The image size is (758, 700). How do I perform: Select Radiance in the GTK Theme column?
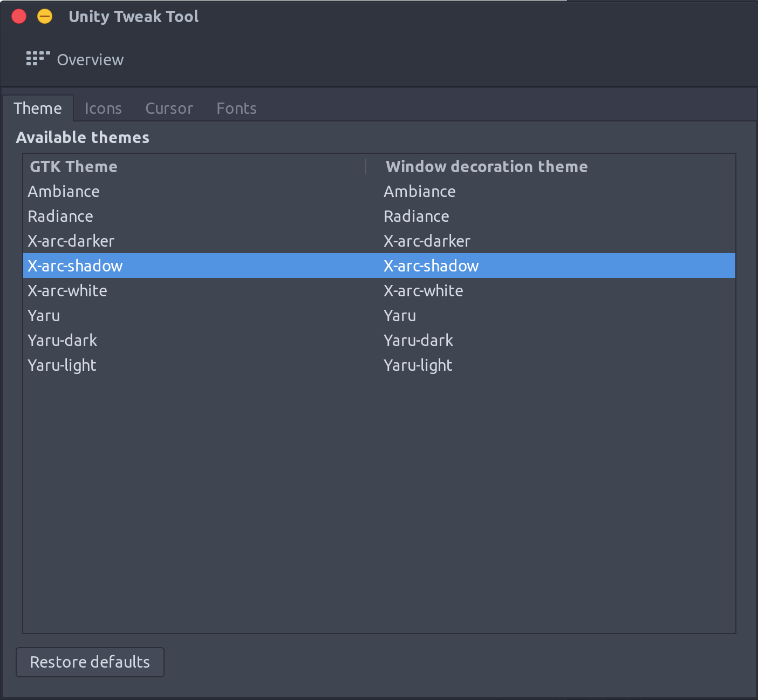pyautogui.click(x=60, y=216)
